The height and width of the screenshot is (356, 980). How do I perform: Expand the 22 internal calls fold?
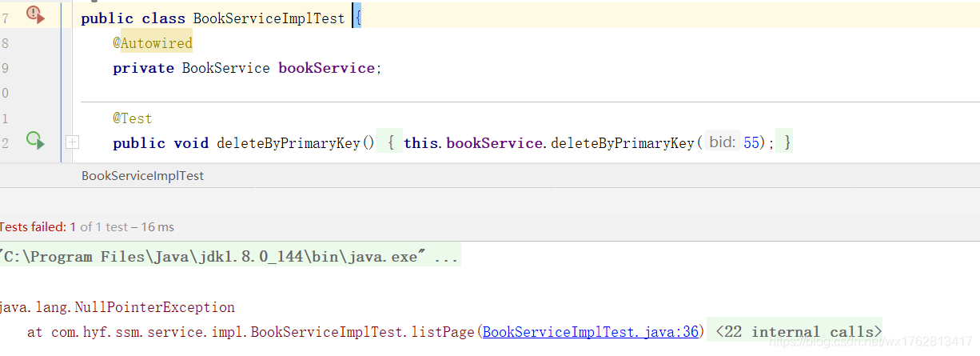[799, 331]
